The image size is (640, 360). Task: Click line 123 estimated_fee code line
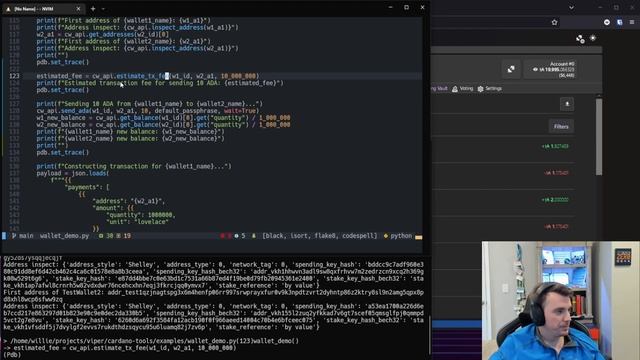click(x=147, y=76)
